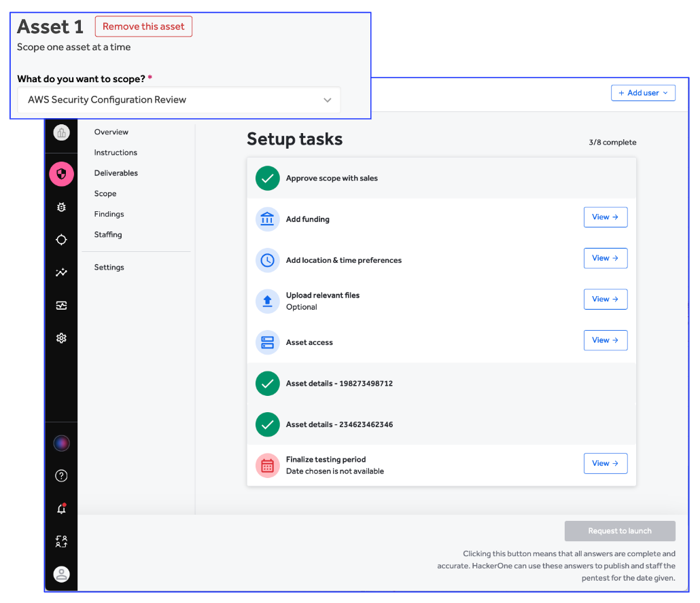View the Add funding task

tap(605, 217)
